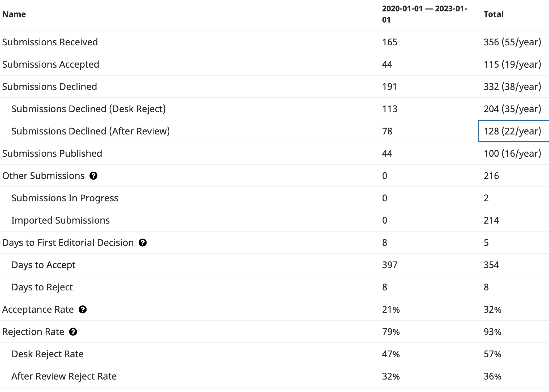
Task: Select the Desk Reject Rate row label
Action: [x=48, y=354]
